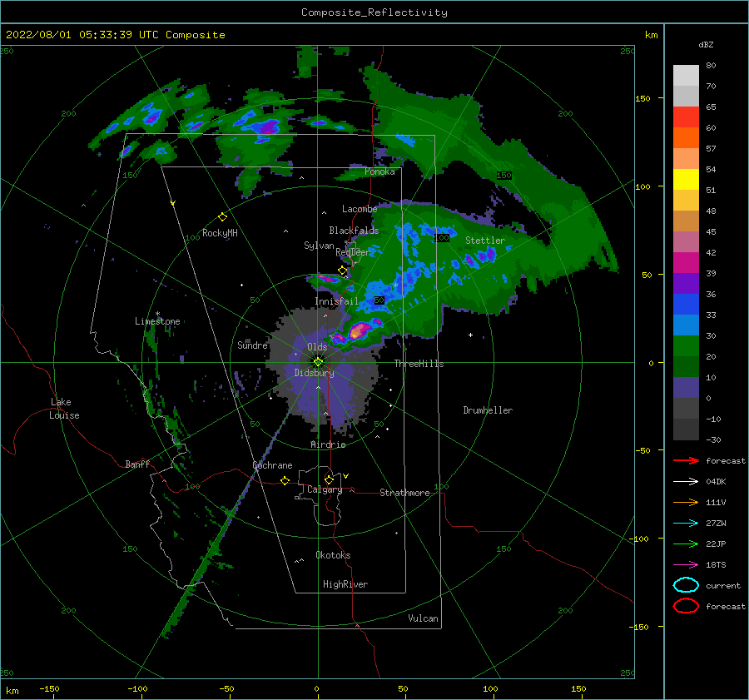
Task: Click the Ponoka town label
Action: 379,171
